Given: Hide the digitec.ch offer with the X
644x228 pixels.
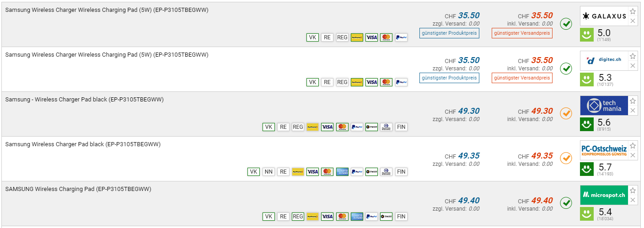Looking at the screenshot, I should tap(633, 66).
